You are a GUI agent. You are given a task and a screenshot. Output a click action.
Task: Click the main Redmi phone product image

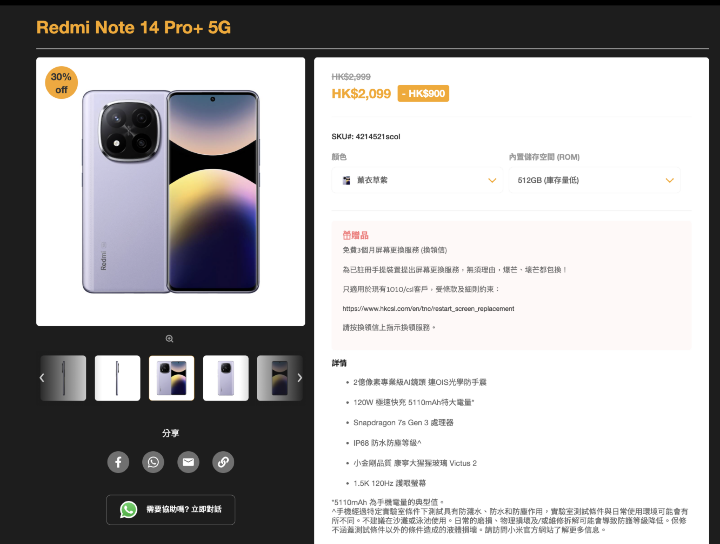(x=170, y=192)
